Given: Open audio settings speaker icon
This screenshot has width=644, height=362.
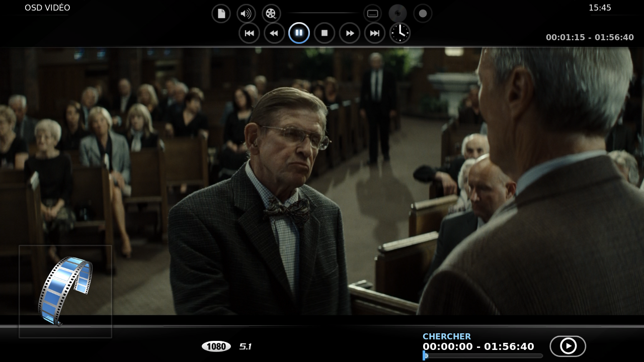Looking at the screenshot, I should 246,14.
